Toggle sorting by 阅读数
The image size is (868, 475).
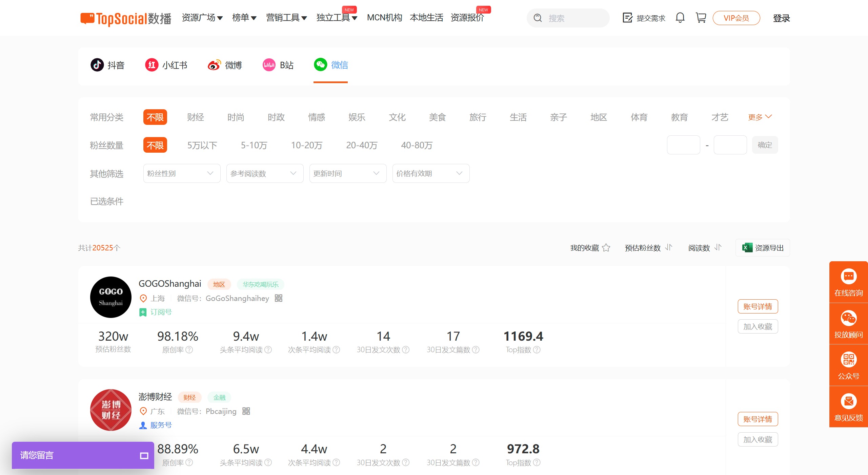click(718, 248)
